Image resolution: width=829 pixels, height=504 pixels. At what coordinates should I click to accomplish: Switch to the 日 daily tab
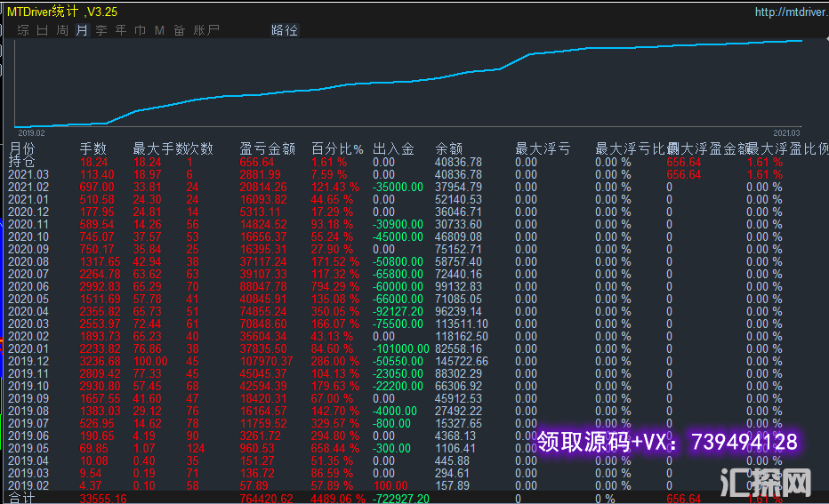(43, 30)
